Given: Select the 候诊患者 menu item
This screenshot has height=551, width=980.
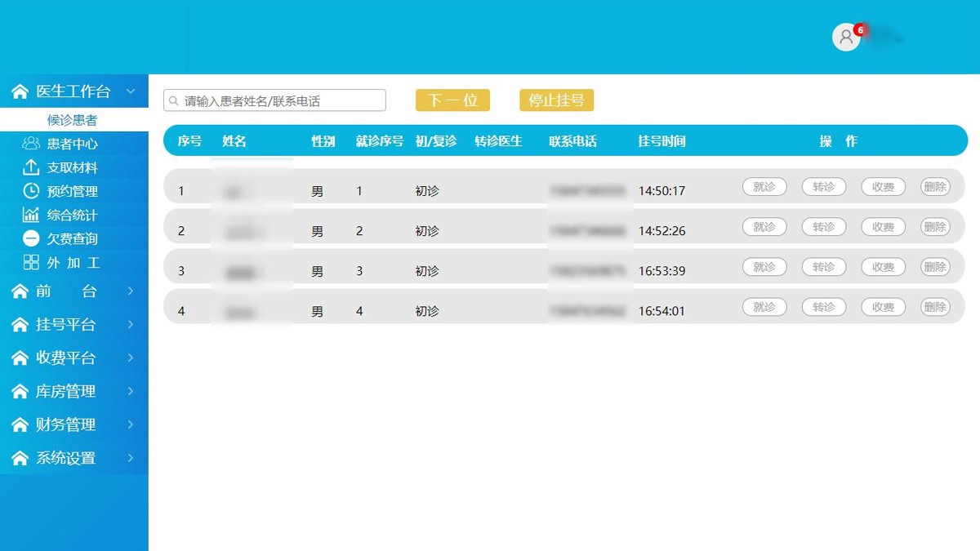Looking at the screenshot, I should pos(72,120).
